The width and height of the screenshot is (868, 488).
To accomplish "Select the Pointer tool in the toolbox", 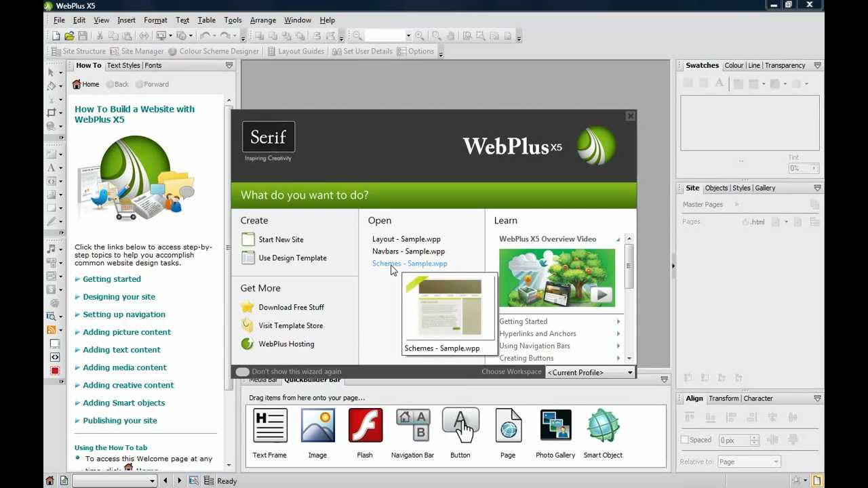I will tap(52, 73).
